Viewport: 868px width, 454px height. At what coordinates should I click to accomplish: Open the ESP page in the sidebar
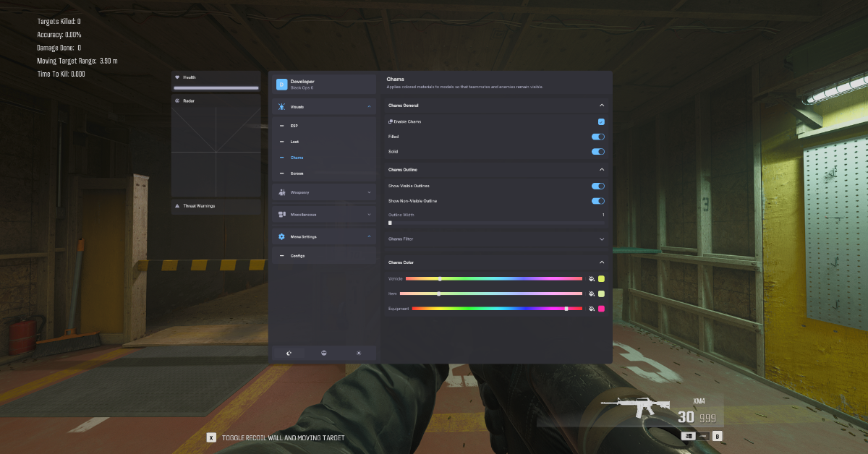294,126
